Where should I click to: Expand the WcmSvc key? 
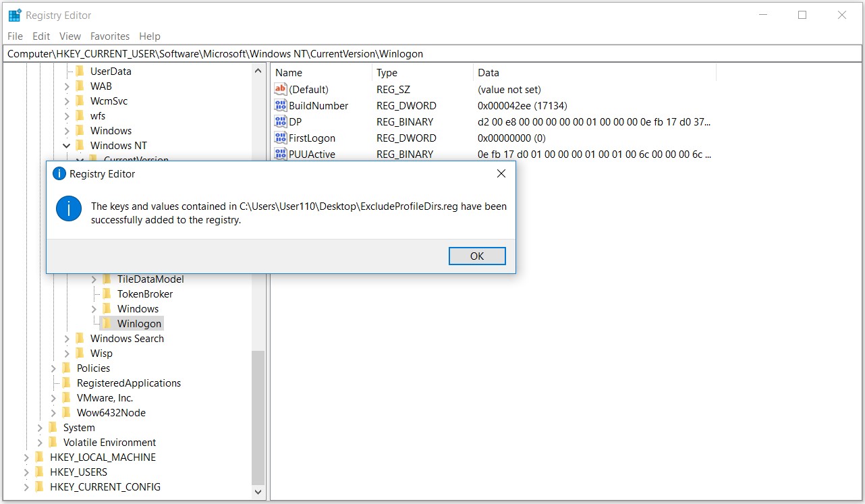pyautogui.click(x=67, y=101)
